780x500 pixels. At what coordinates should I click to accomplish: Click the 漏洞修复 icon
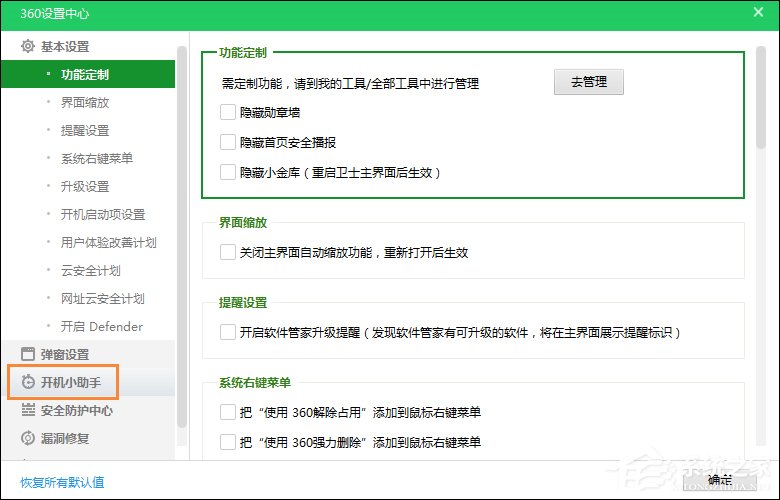click(x=28, y=438)
